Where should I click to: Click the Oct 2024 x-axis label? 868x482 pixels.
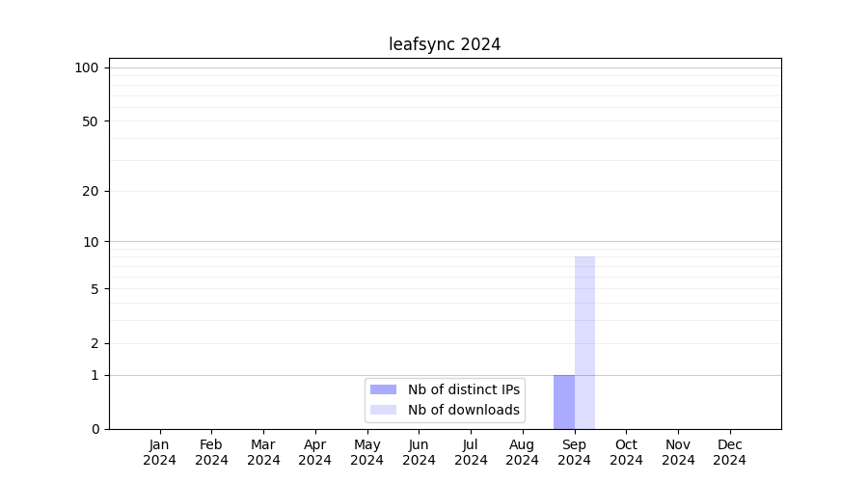tap(626, 452)
